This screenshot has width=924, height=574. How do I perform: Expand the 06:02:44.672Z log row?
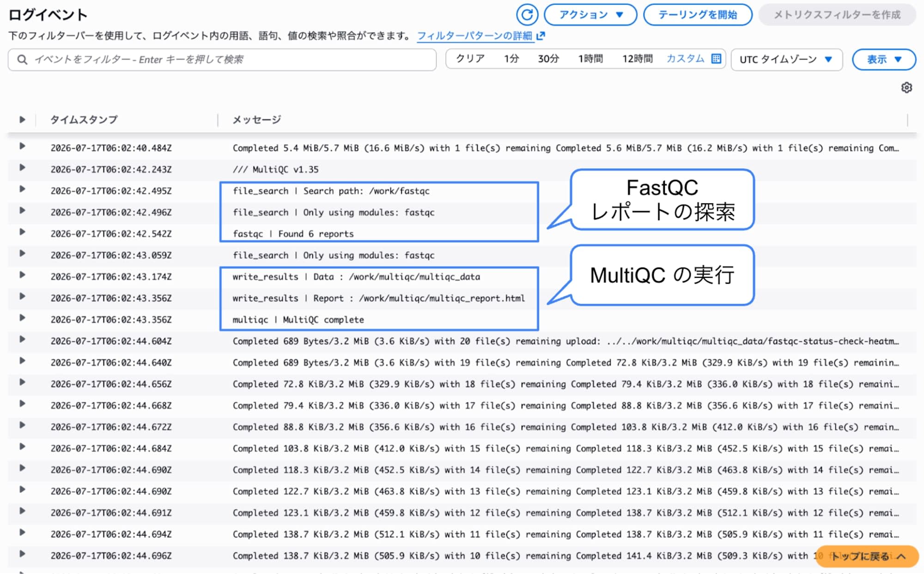(x=22, y=425)
